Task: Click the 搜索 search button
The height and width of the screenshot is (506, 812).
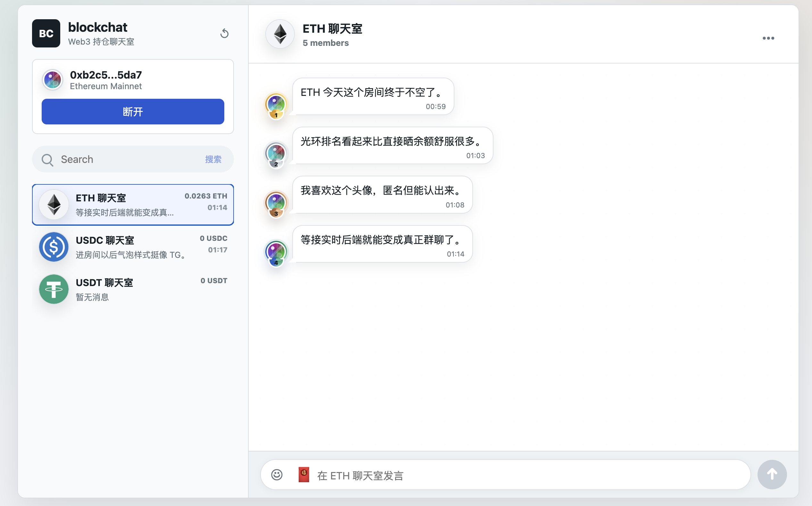Action: click(x=213, y=159)
